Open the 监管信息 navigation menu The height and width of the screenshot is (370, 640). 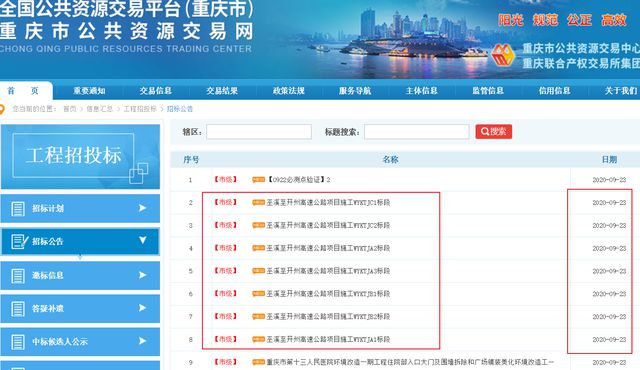point(488,91)
